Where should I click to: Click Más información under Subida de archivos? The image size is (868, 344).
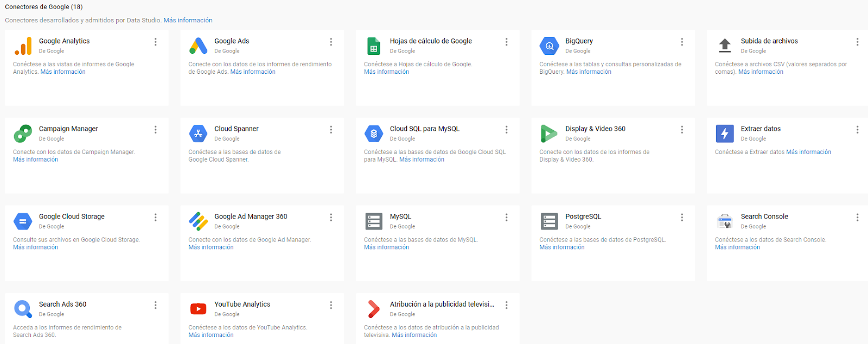761,72
